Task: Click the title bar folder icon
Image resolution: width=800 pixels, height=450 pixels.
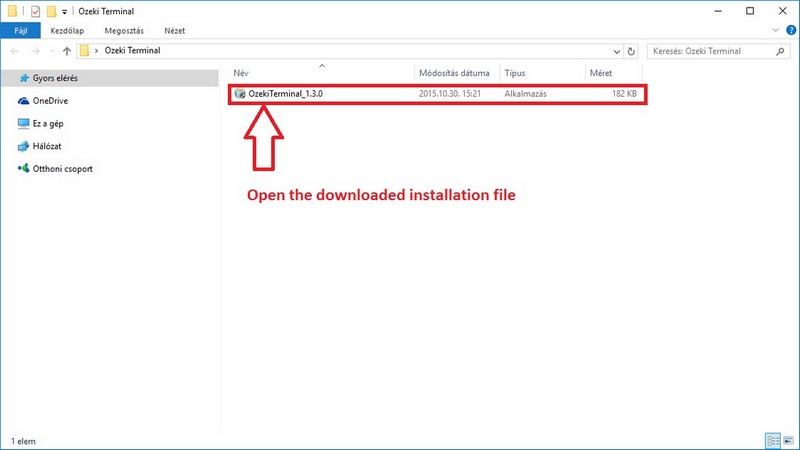Action: pyautogui.click(x=12, y=11)
